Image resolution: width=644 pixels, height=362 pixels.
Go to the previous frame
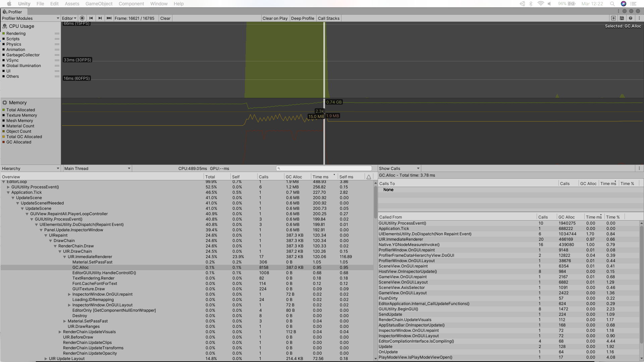[x=91, y=18]
